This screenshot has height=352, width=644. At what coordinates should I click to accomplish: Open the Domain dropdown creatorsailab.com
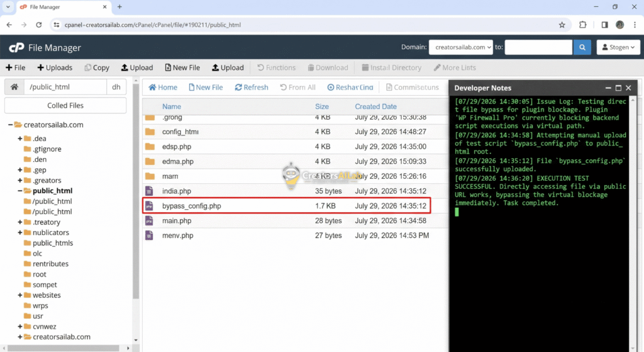click(x=461, y=47)
